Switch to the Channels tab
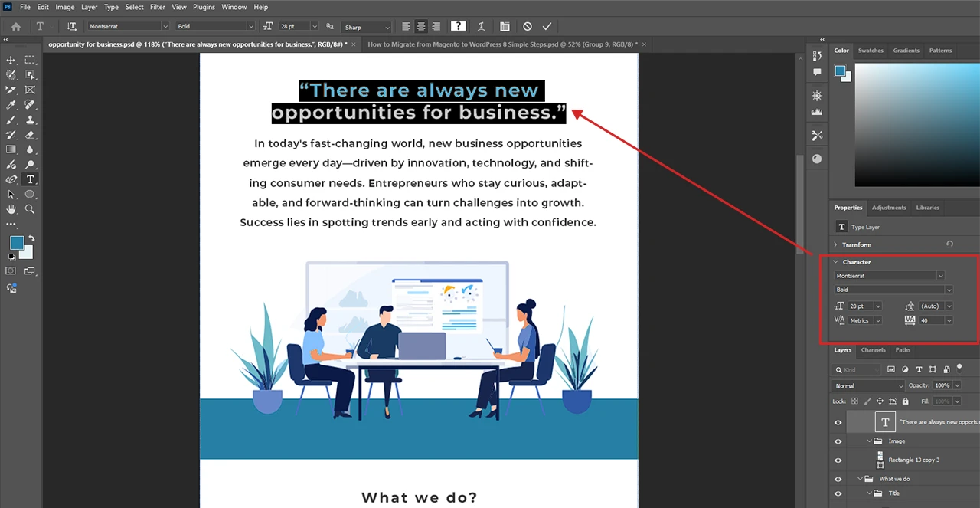 [873, 349]
